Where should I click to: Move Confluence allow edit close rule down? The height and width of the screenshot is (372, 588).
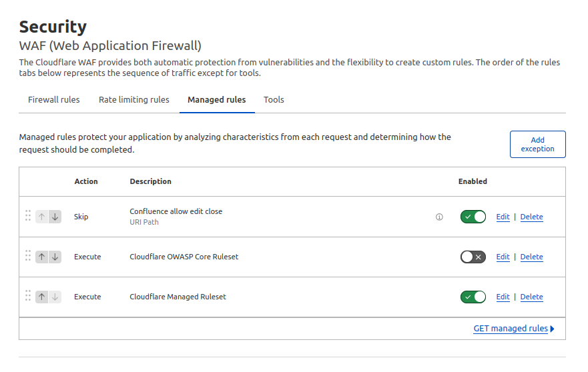55,217
